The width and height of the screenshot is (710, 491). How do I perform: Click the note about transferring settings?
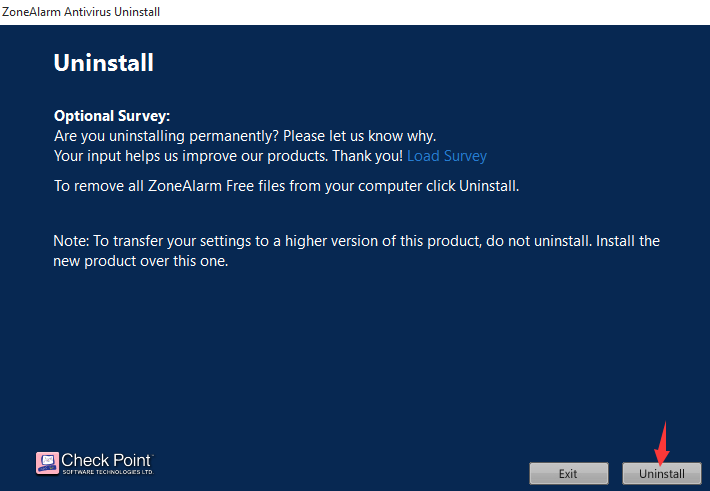click(x=356, y=250)
